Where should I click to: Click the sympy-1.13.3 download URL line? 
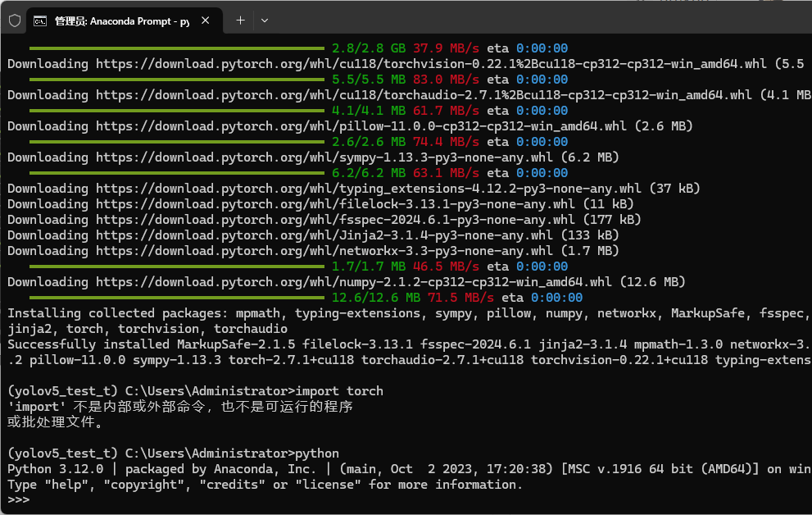(313, 157)
